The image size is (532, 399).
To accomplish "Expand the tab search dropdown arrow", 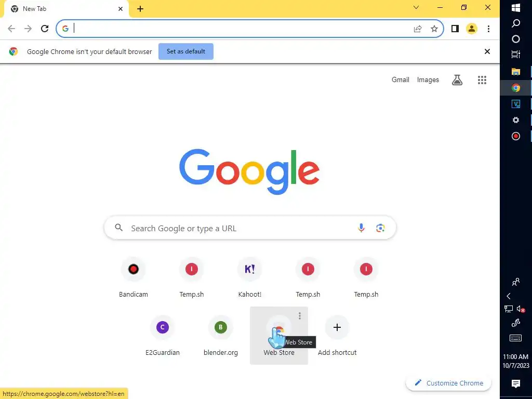I will pos(416,7).
